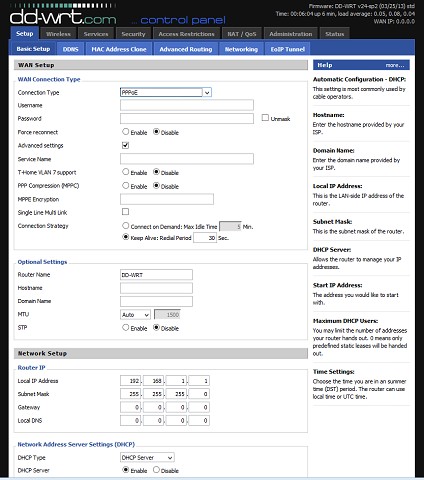Uncheck the Advanced settings checkbox
Screen dimensions: 424x480
coord(125,145)
